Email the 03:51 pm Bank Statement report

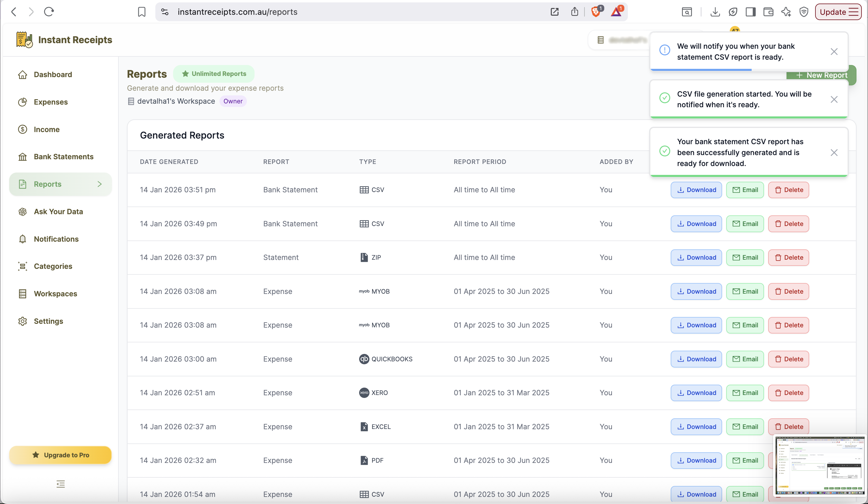click(745, 190)
